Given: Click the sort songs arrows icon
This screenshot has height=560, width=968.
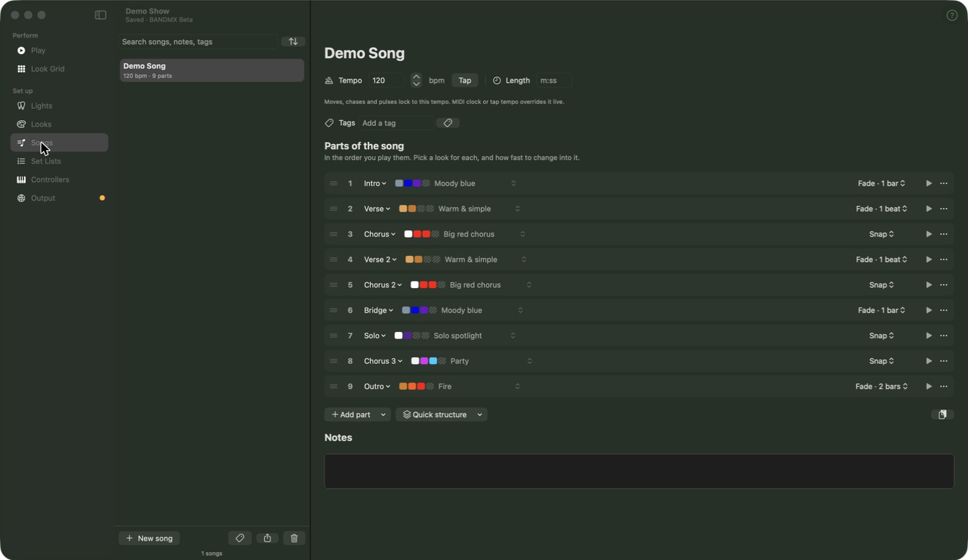Looking at the screenshot, I should point(293,41).
